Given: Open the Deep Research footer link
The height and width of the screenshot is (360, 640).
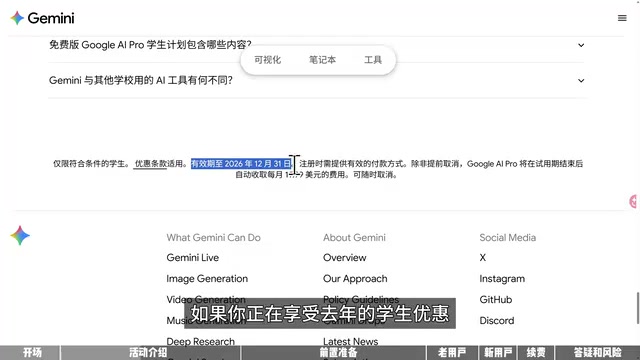Looking at the screenshot, I should click(200, 341).
